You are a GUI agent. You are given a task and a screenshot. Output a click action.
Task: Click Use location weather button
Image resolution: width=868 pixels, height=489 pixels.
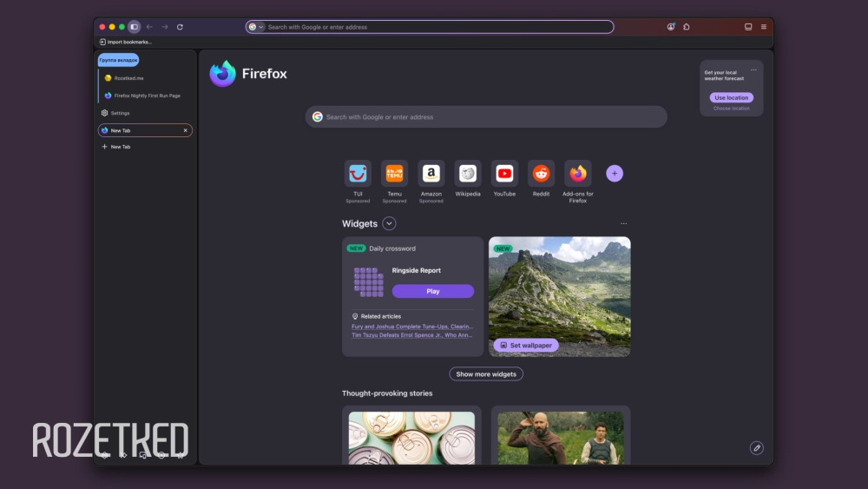[731, 97]
